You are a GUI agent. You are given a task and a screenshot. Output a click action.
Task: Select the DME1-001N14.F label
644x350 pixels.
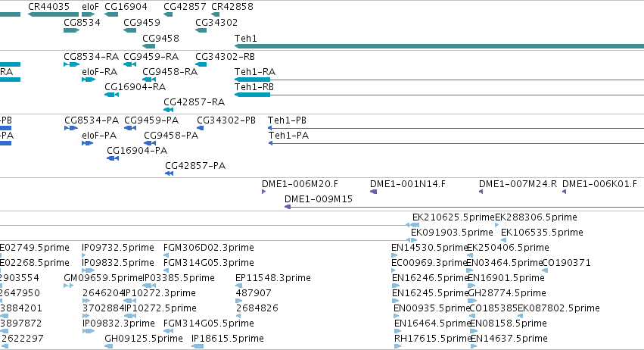pyautogui.click(x=408, y=184)
